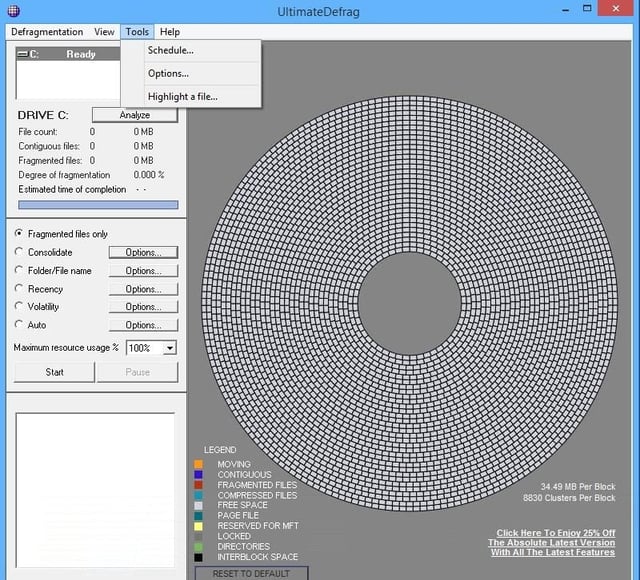The height and width of the screenshot is (580, 640).
Task: Open the Help menu
Action: pyautogui.click(x=170, y=32)
